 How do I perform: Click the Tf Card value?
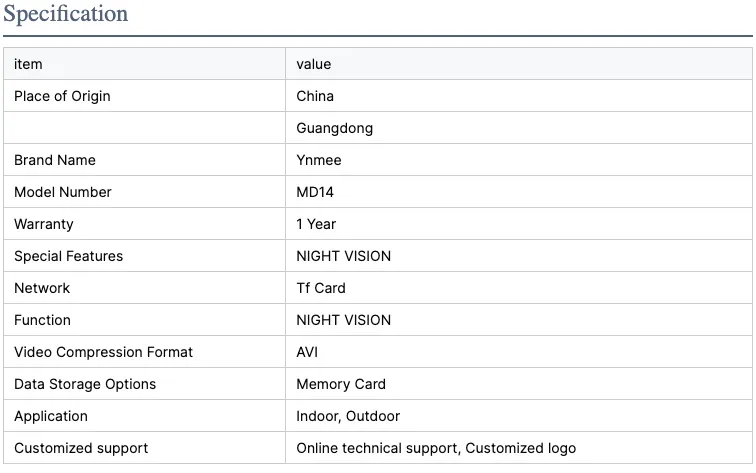[x=321, y=288]
